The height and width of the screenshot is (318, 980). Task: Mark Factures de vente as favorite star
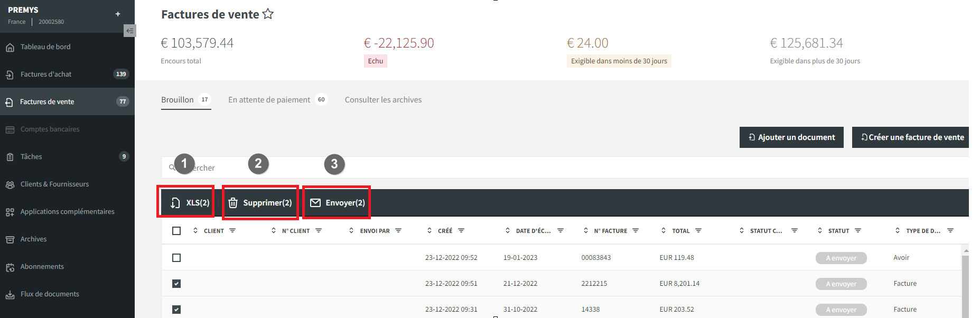pos(268,14)
